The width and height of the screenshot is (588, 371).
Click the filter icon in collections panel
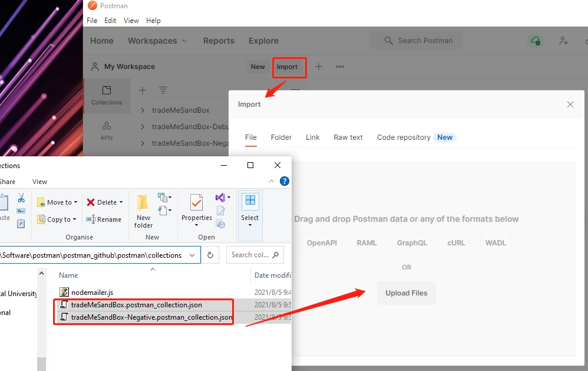(x=163, y=90)
